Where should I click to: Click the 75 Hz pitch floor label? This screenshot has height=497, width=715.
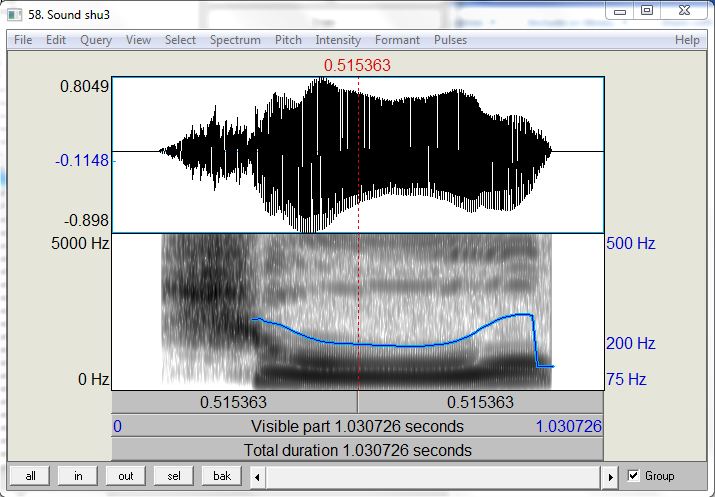point(626,379)
